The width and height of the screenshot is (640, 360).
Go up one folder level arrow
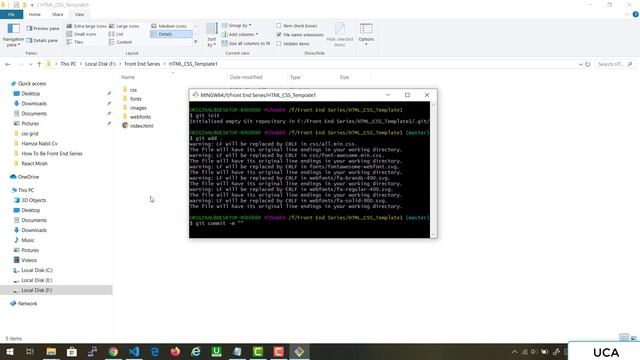39,64
